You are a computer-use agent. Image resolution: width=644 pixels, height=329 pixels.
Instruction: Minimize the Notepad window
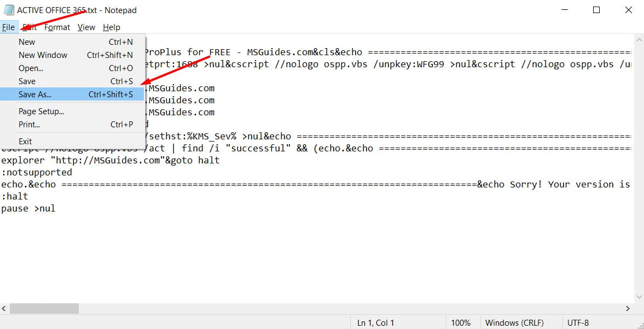[564, 10]
